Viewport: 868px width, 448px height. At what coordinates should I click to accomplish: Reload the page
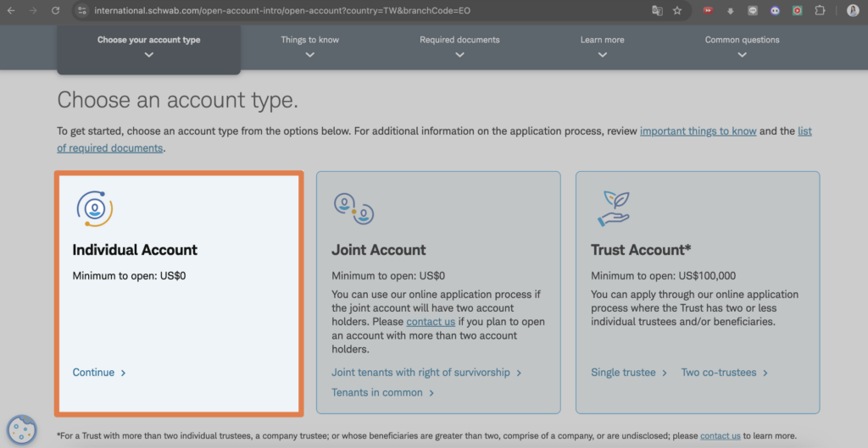tap(55, 11)
